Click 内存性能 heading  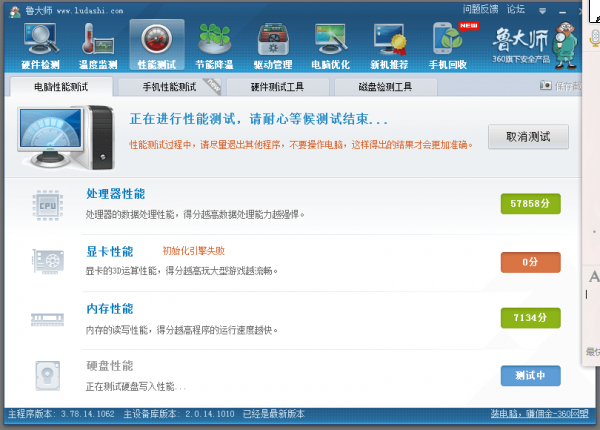110,309
